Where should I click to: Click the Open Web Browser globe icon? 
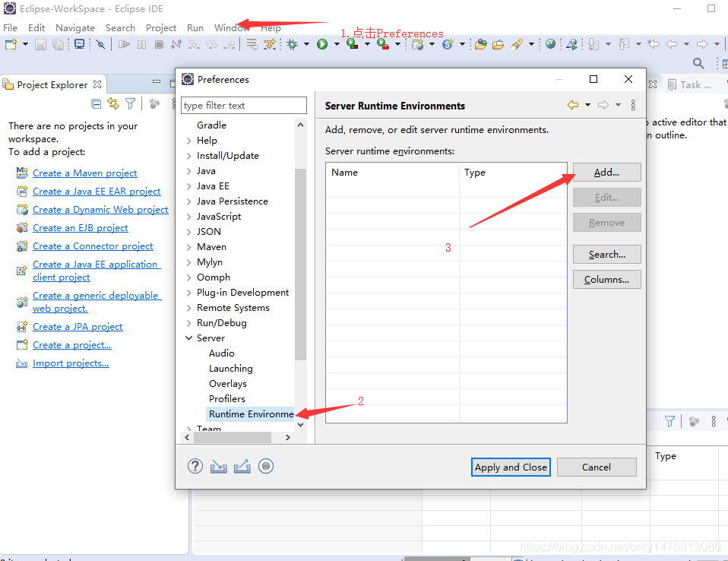click(551, 44)
